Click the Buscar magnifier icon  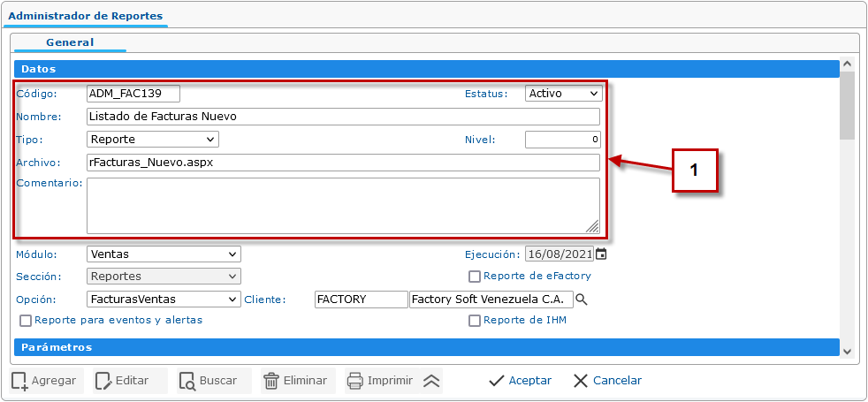[187, 381]
